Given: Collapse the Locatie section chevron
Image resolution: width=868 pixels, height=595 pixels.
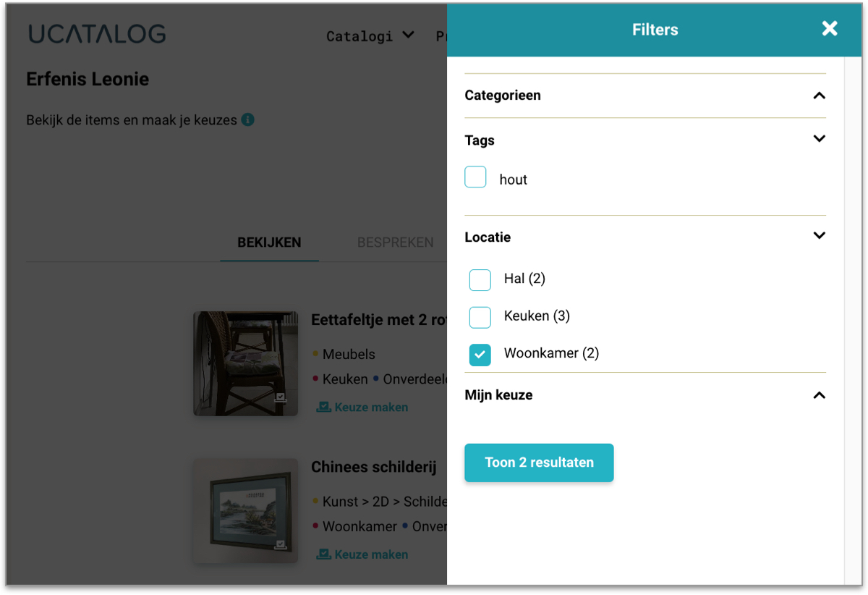Looking at the screenshot, I should pyautogui.click(x=819, y=235).
